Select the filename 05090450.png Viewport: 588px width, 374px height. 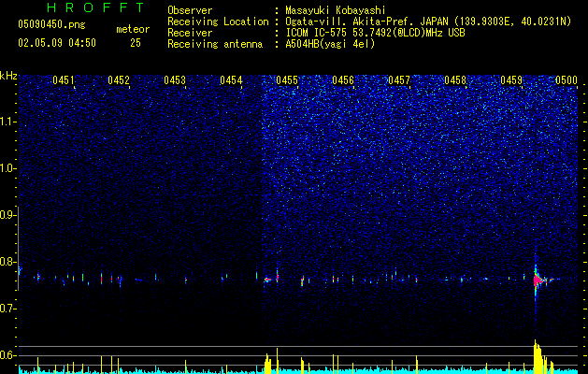pos(51,24)
